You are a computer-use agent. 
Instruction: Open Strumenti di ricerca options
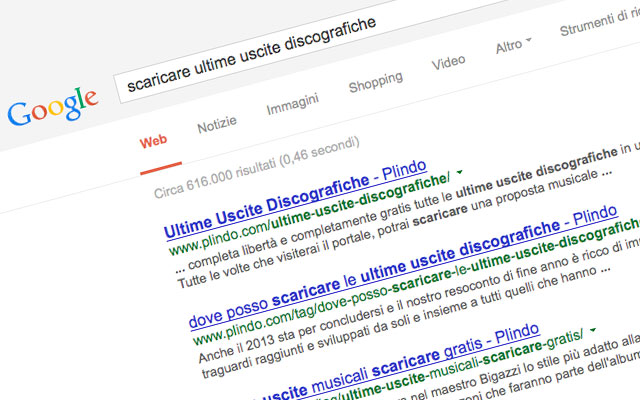599,21
